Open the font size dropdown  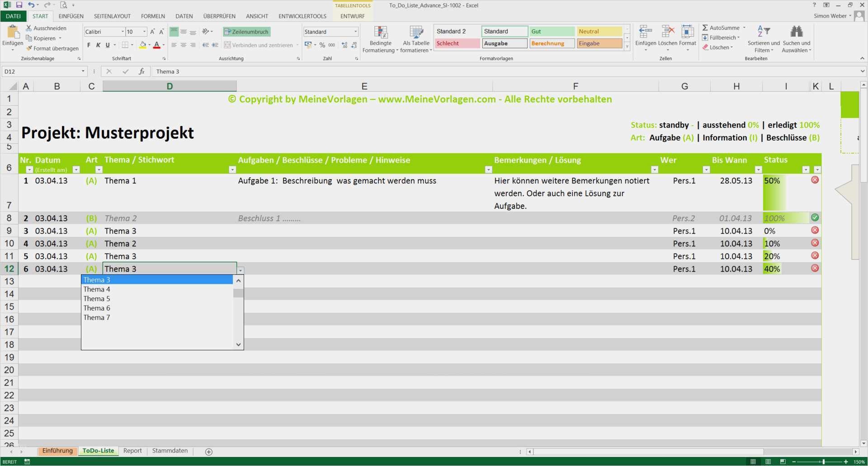pyautogui.click(x=144, y=32)
